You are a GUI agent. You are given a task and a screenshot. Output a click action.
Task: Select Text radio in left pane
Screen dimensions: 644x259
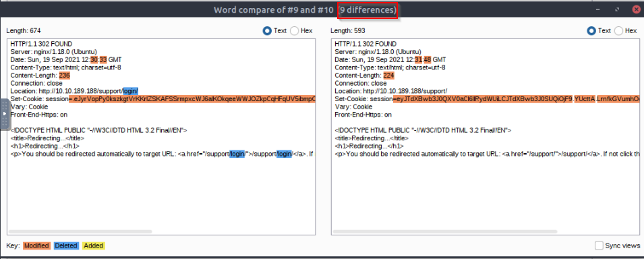(x=267, y=31)
